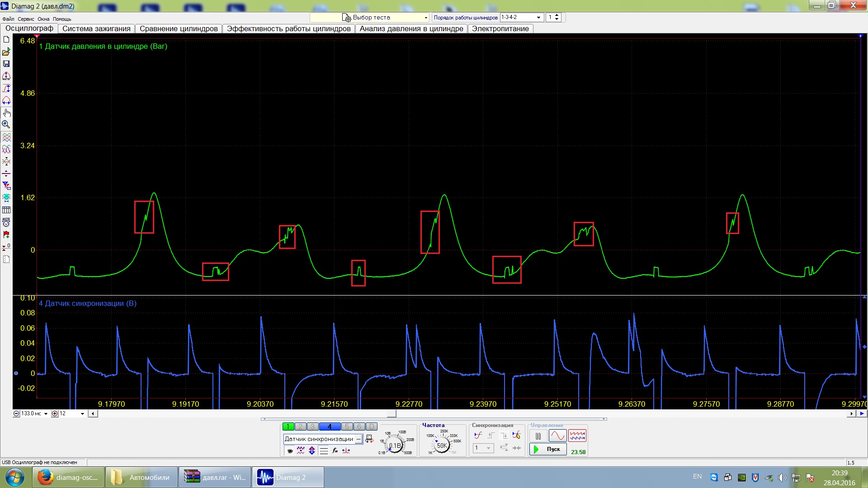Toggle channel 3 button
This screenshot has height=488, width=868.
(x=312, y=427)
